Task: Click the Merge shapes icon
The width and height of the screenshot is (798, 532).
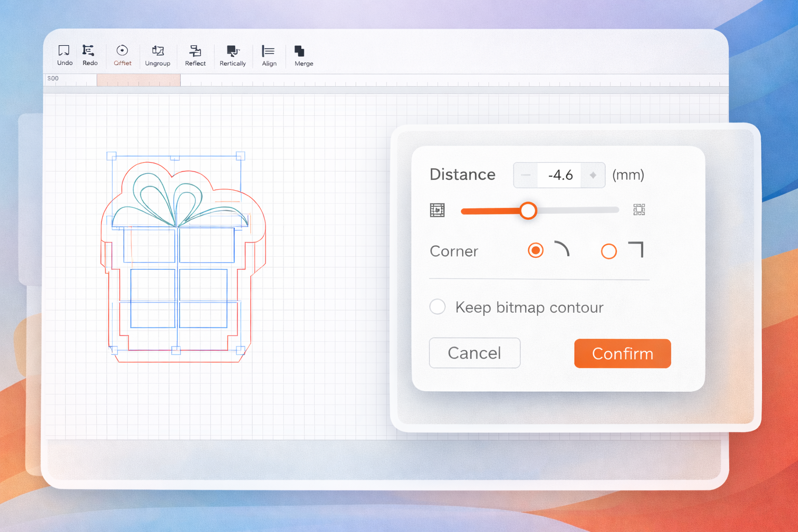Action: tap(300, 51)
